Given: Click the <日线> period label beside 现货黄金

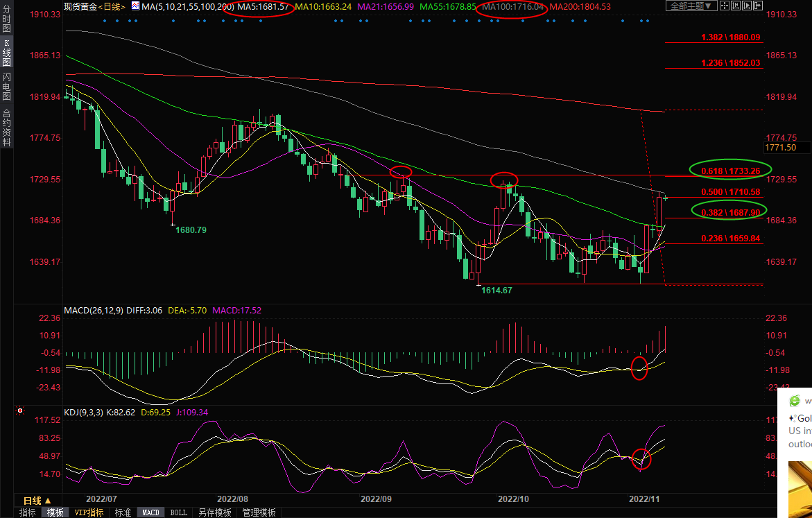Looking at the screenshot, I should (x=112, y=6).
